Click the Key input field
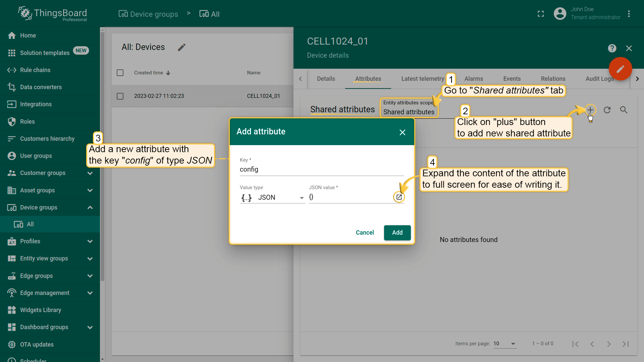644x362 pixels. coord(321,170)
